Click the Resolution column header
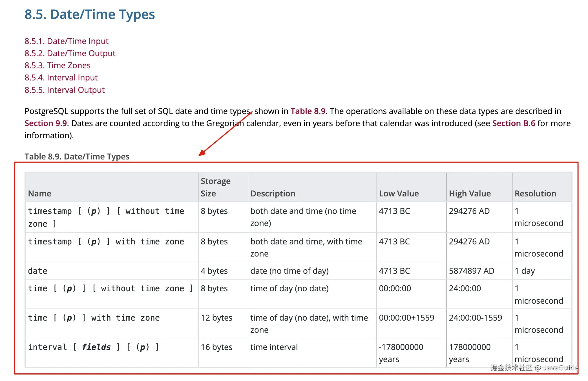 click(x=535, y=194)
